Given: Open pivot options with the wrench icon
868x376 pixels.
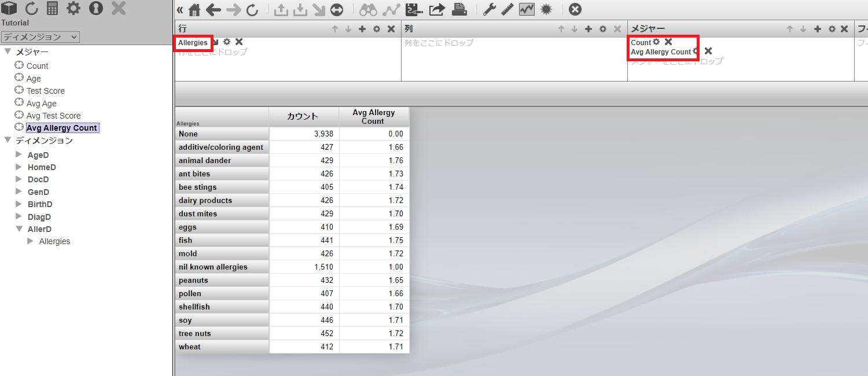Looking at the screenshot, I should point(490,9).
